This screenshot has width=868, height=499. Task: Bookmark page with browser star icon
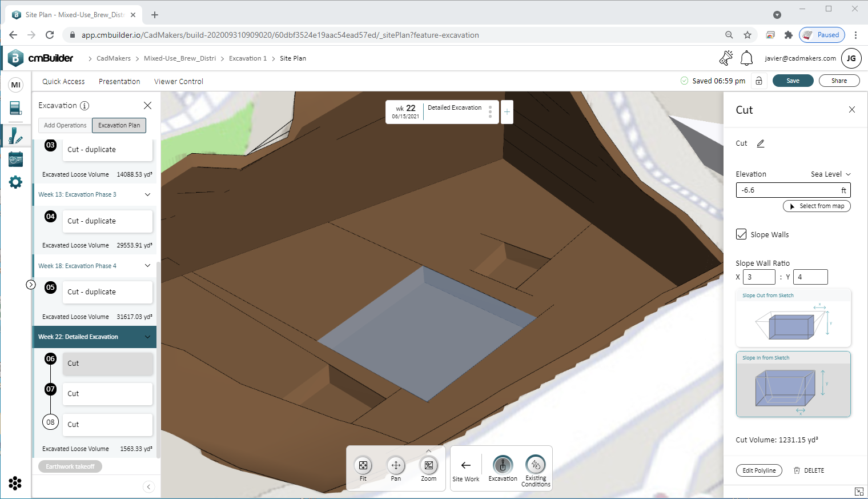point(748,35)
